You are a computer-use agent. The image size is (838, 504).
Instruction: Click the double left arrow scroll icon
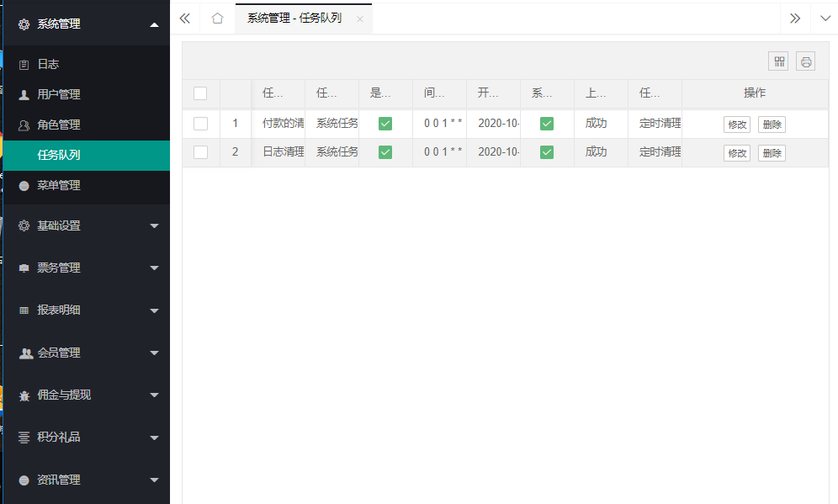point(185,19)
